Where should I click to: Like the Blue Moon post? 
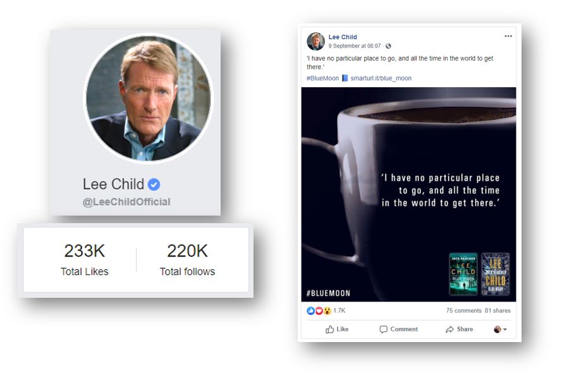tap(336, 329)
